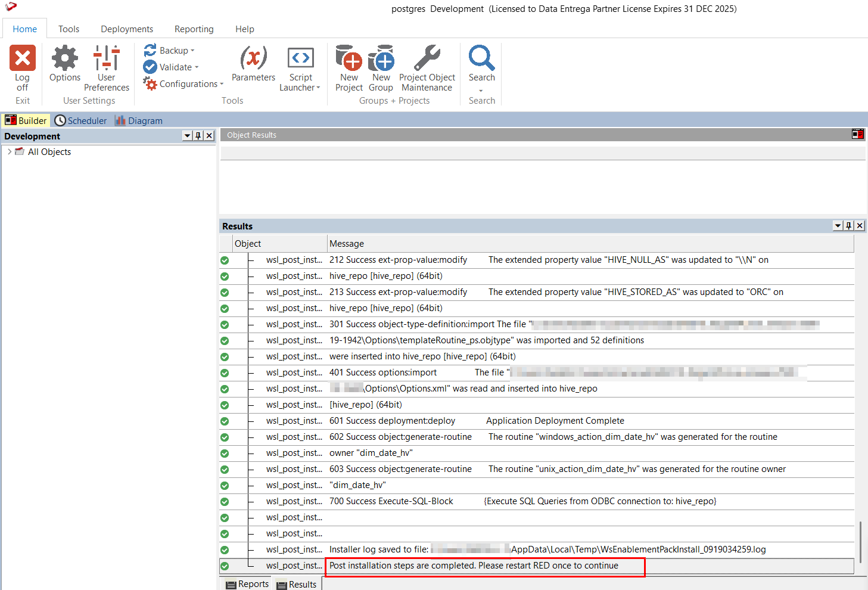The height and width of the screenshot is (590, 868).
Task: Select '602 Success object:generate-routine' message
Action: point(553,437)
